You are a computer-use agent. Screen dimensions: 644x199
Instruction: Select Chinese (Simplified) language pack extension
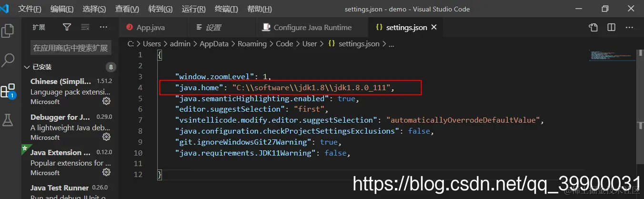pyautogui.click(x=71, y=91)
